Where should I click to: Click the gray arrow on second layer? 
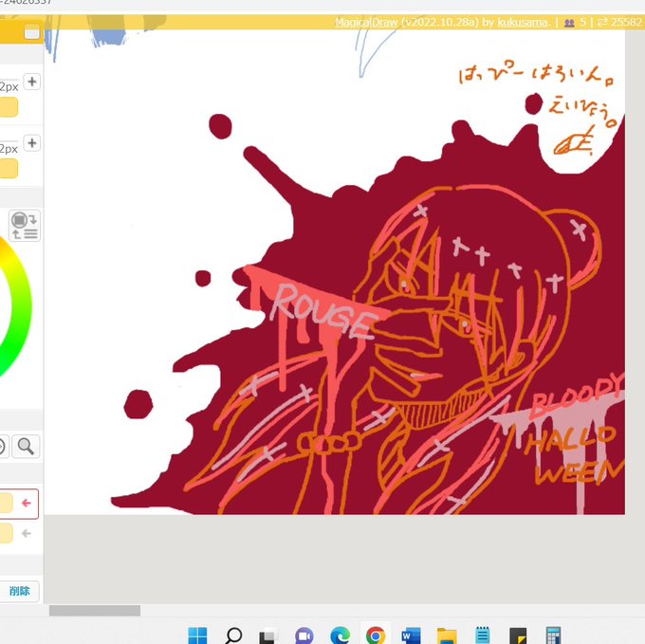[x=27, y=533]
